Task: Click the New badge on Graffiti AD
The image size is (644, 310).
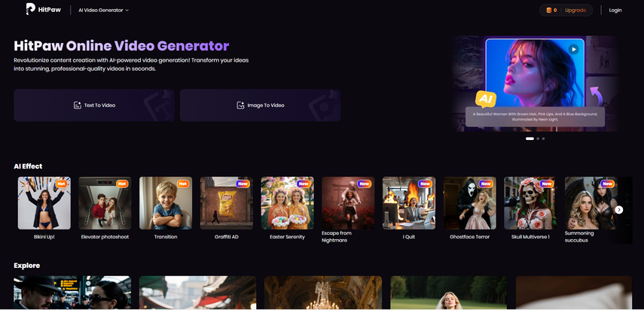Action: (243, 184)
